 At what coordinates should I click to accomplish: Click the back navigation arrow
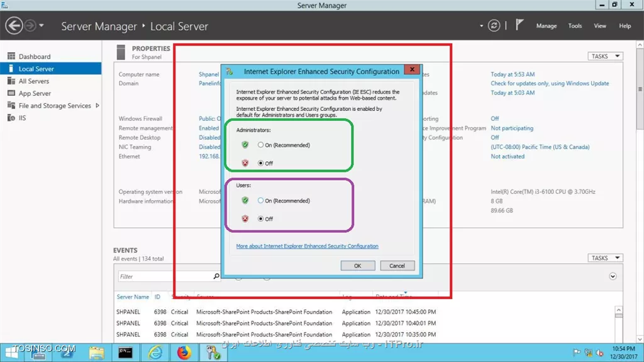click(x=14, y=26)
